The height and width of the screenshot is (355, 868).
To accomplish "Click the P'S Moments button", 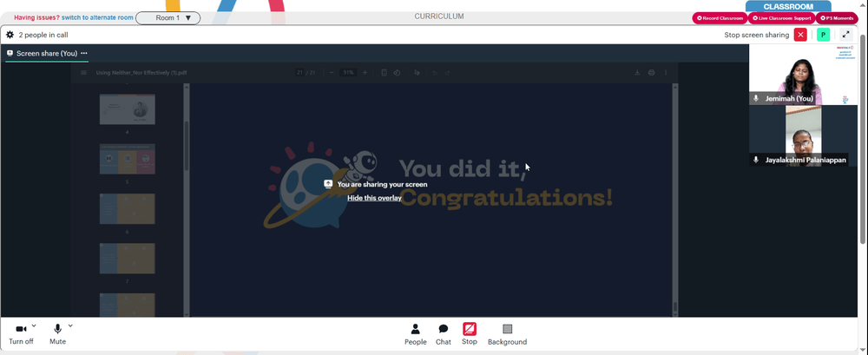I will pos(837,18).
